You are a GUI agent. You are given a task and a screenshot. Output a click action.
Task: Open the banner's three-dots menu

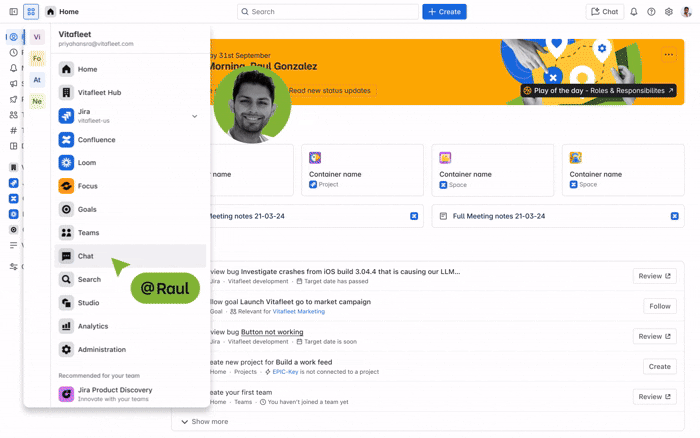click(669, 55)
